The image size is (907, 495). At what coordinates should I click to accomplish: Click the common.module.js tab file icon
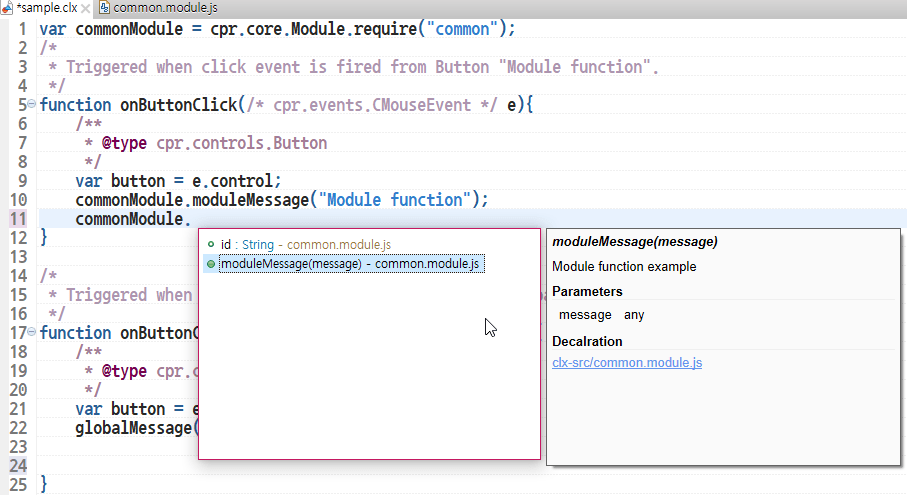point(105,8)
